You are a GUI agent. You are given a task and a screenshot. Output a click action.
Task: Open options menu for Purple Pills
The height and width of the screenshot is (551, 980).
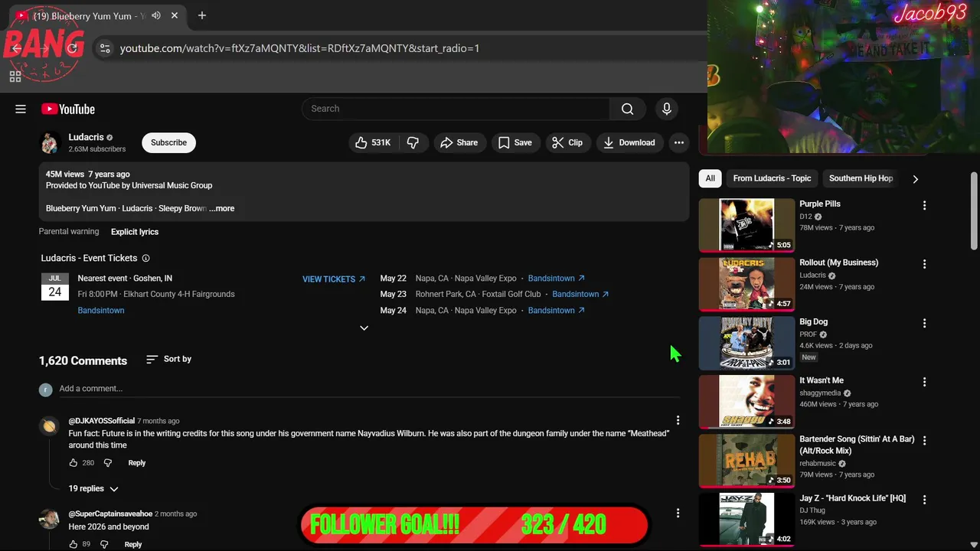coord(924,205)
